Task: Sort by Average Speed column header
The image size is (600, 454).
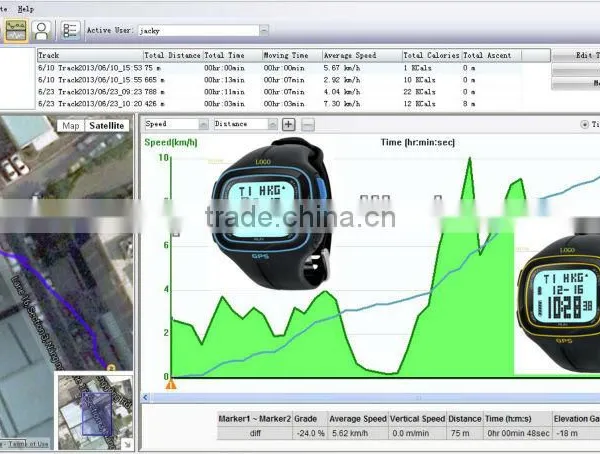Action: click(362, 56)
